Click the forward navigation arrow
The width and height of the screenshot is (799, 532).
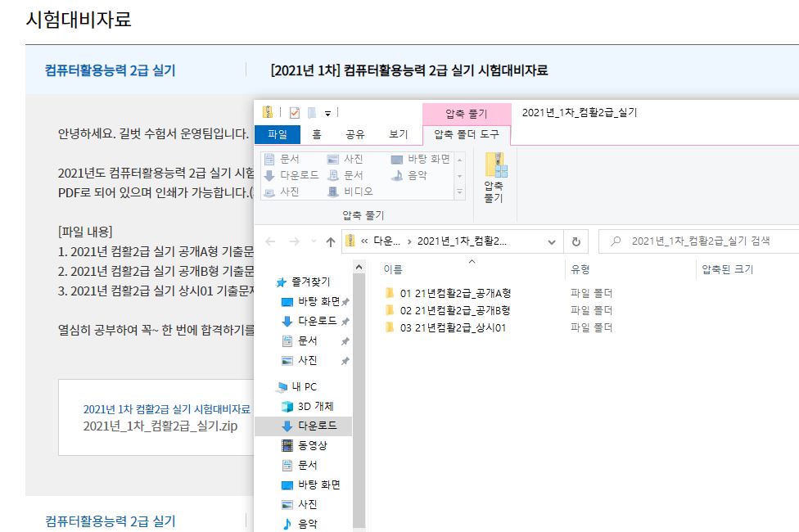pyautogui.click(x=295, y=241)
